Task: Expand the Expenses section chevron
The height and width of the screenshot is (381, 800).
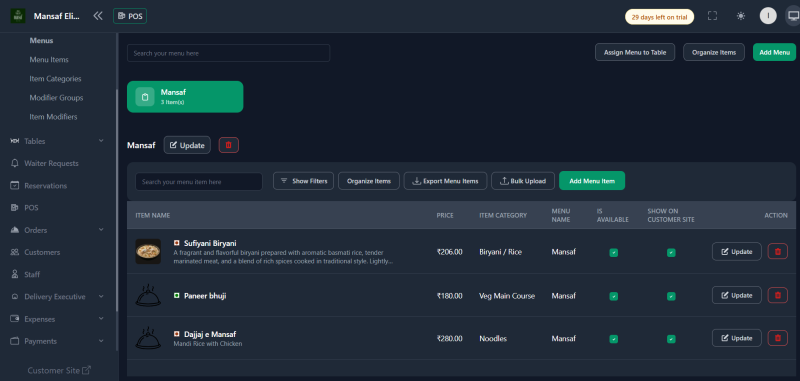Action: [x=101, y=319]
